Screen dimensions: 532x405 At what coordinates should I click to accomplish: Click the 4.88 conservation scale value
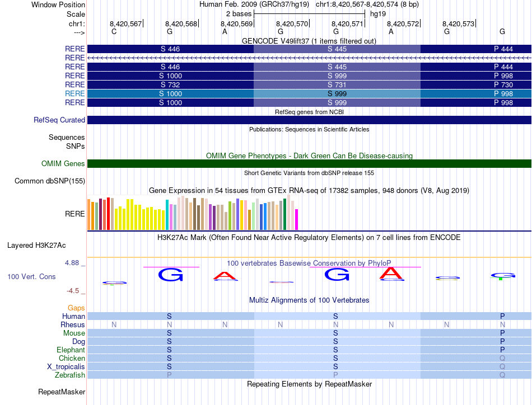(72, 263)
